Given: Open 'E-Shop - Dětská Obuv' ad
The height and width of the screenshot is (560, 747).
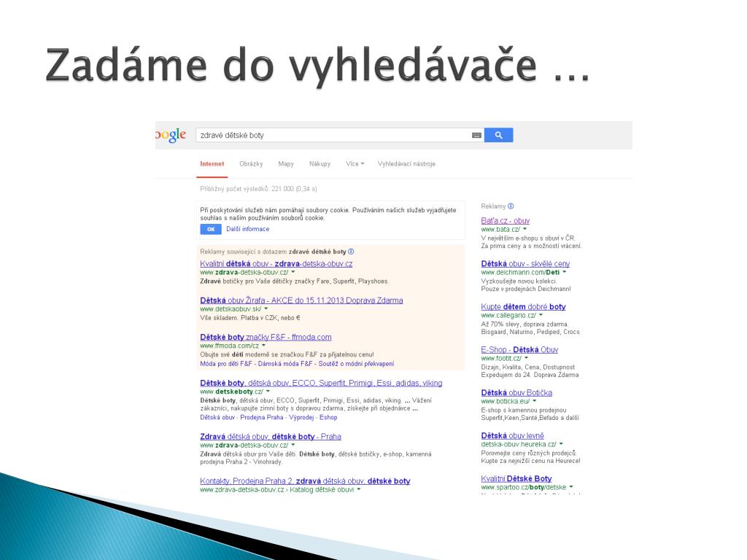Looking at the screenshot, I should click(519, 349).
